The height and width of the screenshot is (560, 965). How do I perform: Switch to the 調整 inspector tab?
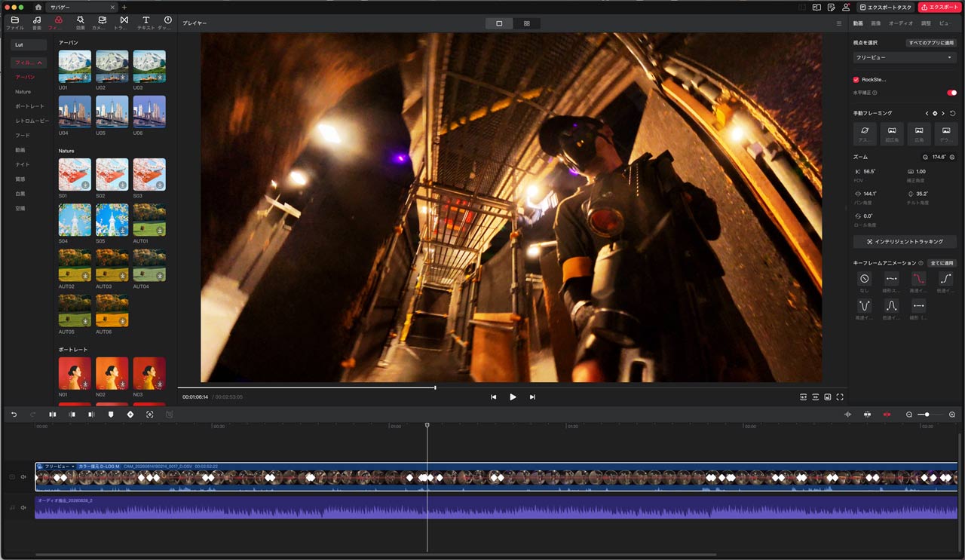927,23
